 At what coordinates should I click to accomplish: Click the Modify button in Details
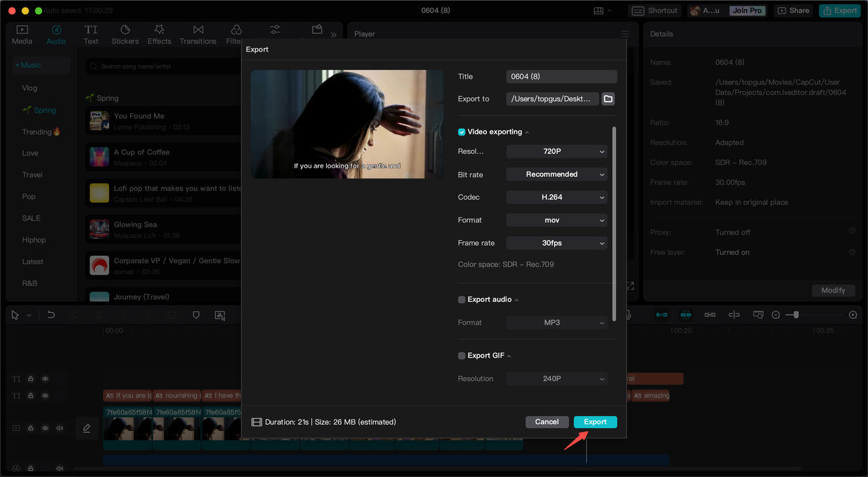[833, 290]
